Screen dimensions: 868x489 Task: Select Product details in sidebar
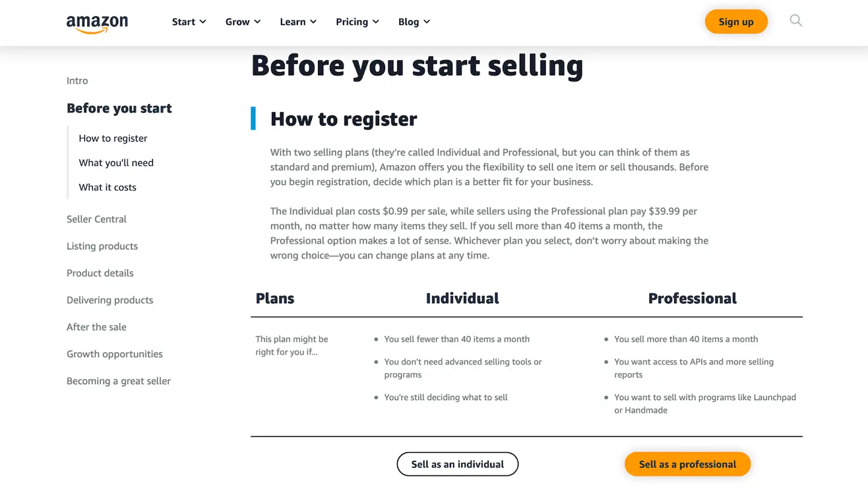click(x=100, y=273)
